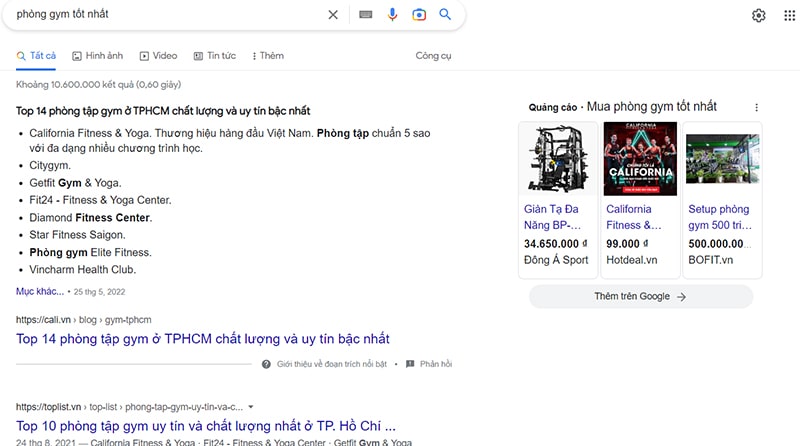Open ad options three-dot menu
800x446 pixels.
tap(756, 107)
